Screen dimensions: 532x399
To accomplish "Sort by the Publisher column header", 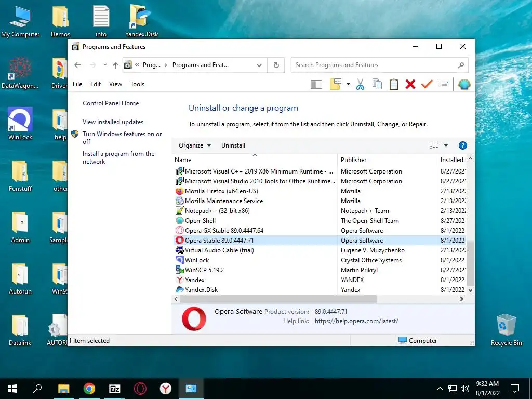I will point(387,160).
